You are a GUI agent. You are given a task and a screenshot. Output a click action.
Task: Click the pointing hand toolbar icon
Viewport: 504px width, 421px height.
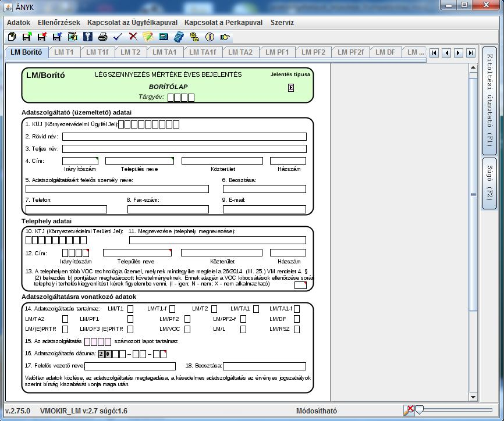coord(225,37)
